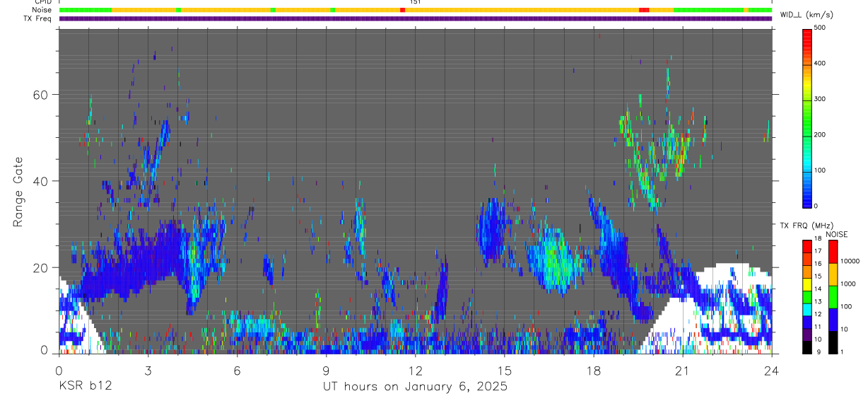
Task: Click the 21 tick label on the UT hours axis
Action: pyautogui.click(x=683, y=370)
